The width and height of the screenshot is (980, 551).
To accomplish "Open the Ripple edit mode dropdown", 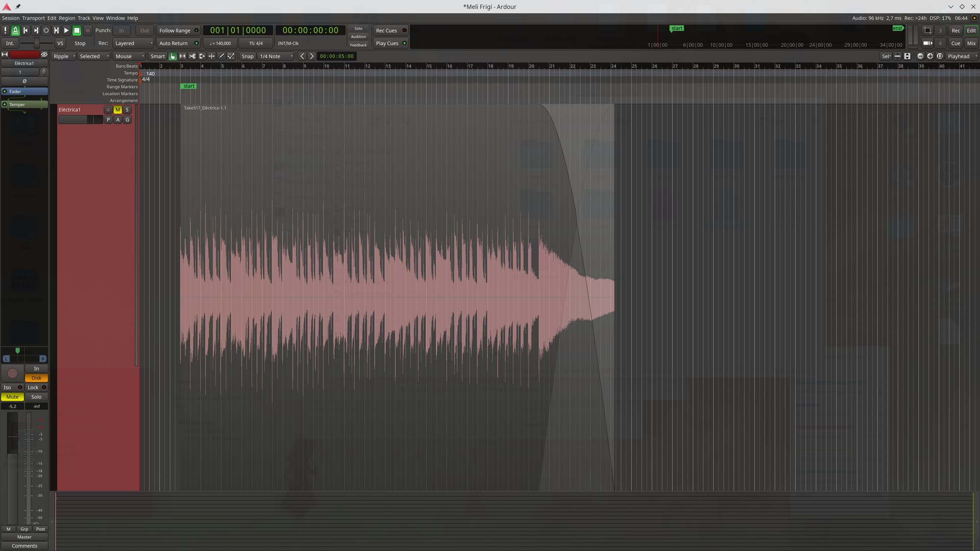I will [64, 56].
